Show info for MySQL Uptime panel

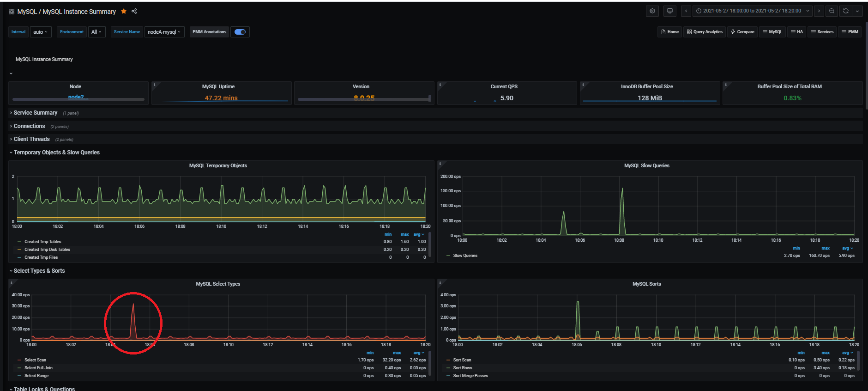(154, 85)
